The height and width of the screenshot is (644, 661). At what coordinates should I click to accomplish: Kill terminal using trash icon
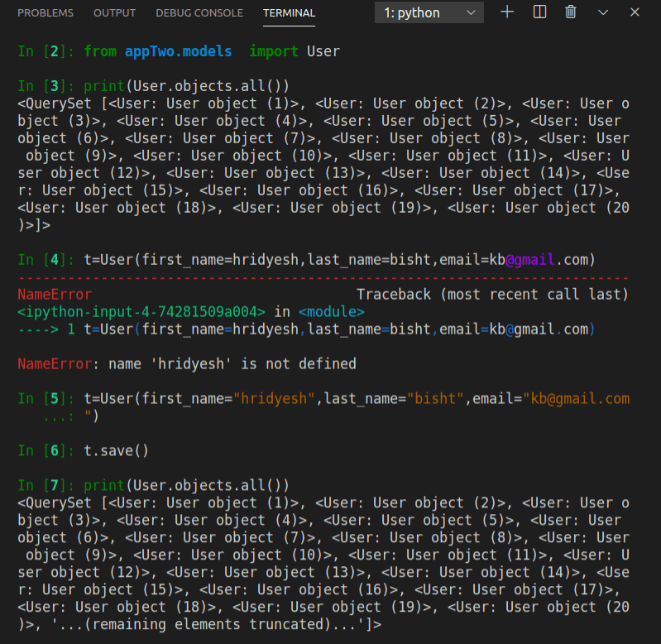click(571, 12)
